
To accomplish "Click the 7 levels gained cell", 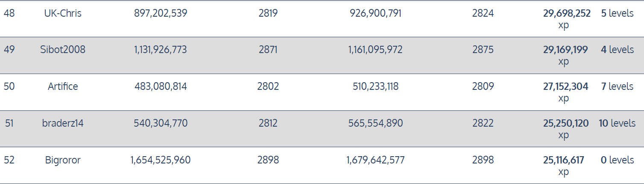I will [x=617, y=86].
